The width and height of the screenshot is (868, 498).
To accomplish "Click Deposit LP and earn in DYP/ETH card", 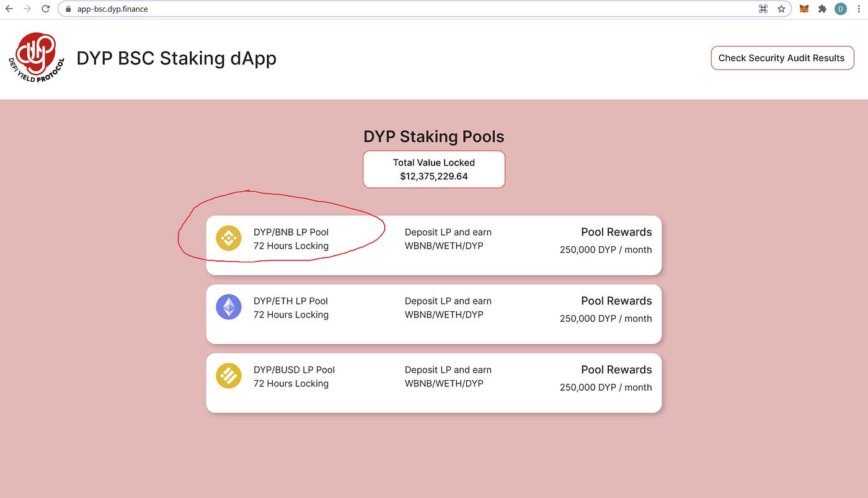I will pos(448,301).
